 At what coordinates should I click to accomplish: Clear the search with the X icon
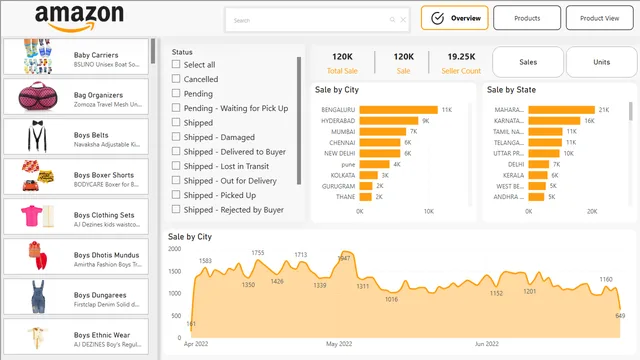(x=403, y=20)
